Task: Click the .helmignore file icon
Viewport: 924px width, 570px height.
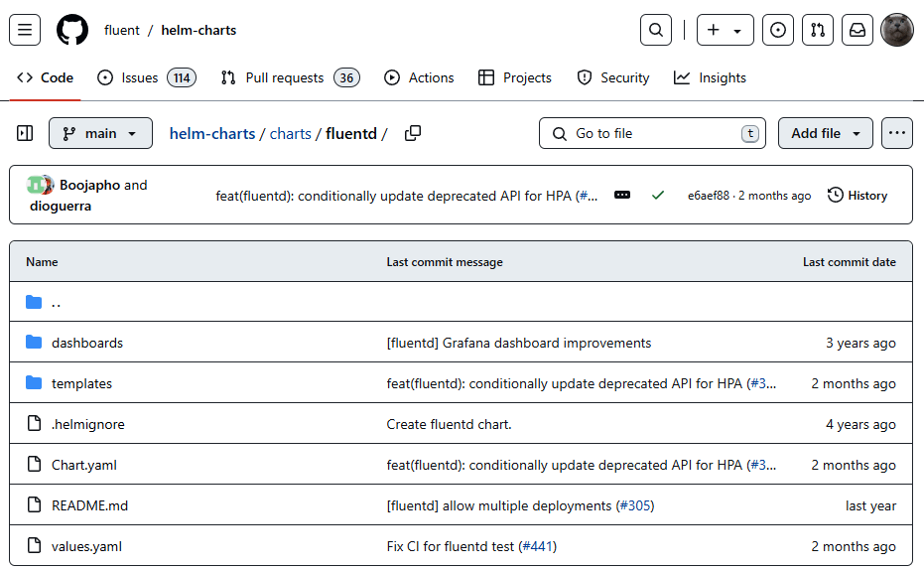Action: [x=34, y=423]
